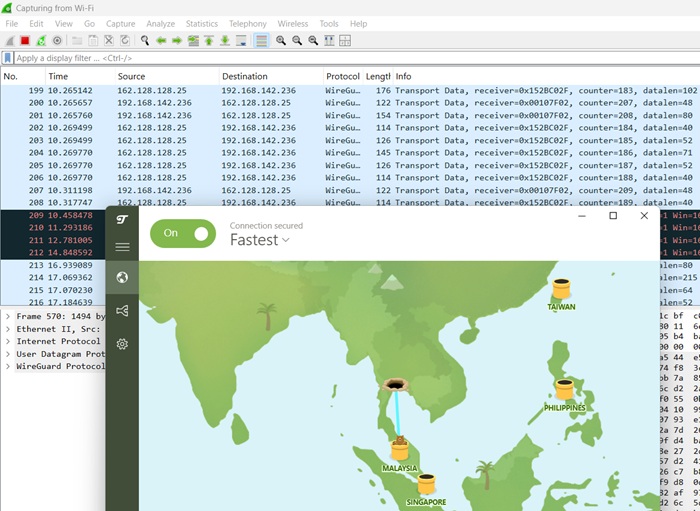Sort packets by the Info column header

546,76
